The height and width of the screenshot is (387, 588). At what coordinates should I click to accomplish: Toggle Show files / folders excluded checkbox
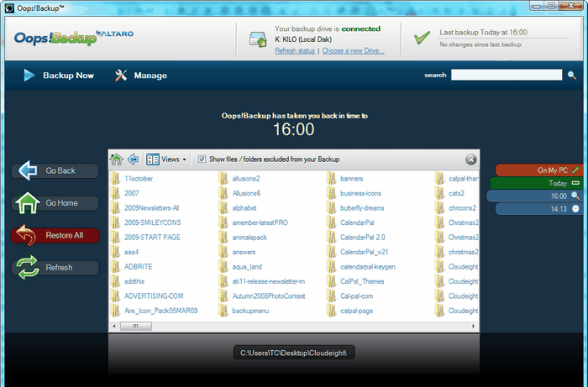(x=202, y=160)
